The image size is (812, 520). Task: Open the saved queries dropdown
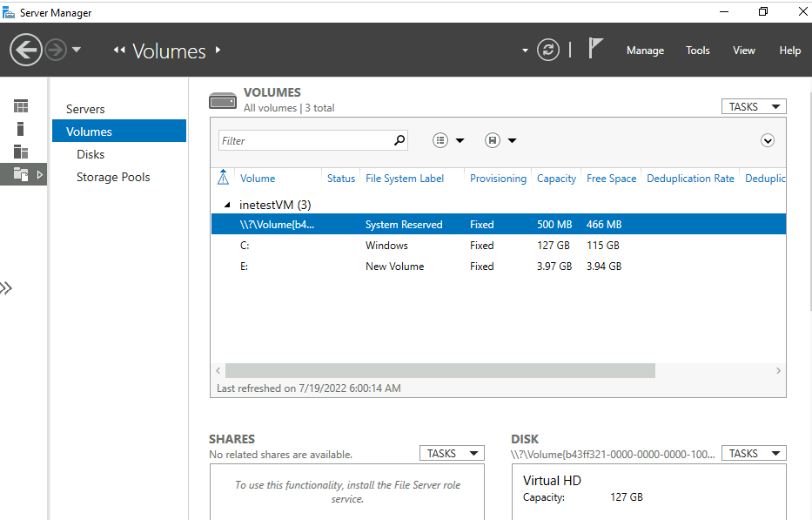(500, 140)
